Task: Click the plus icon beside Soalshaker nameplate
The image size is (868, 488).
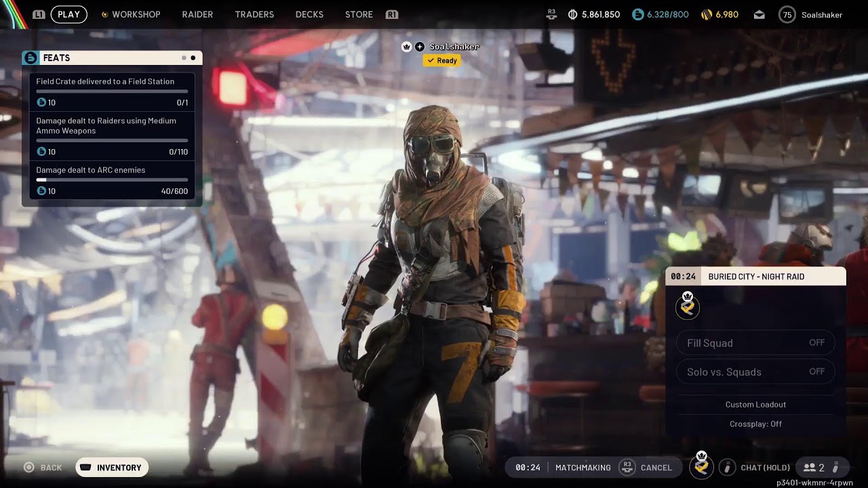Action: [x=420, y=47]
